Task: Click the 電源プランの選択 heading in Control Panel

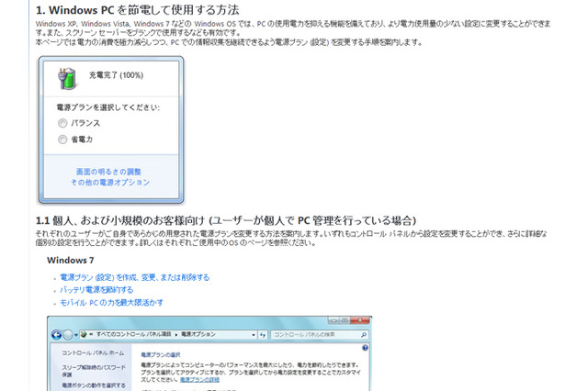Action: [x=161, y=354]
